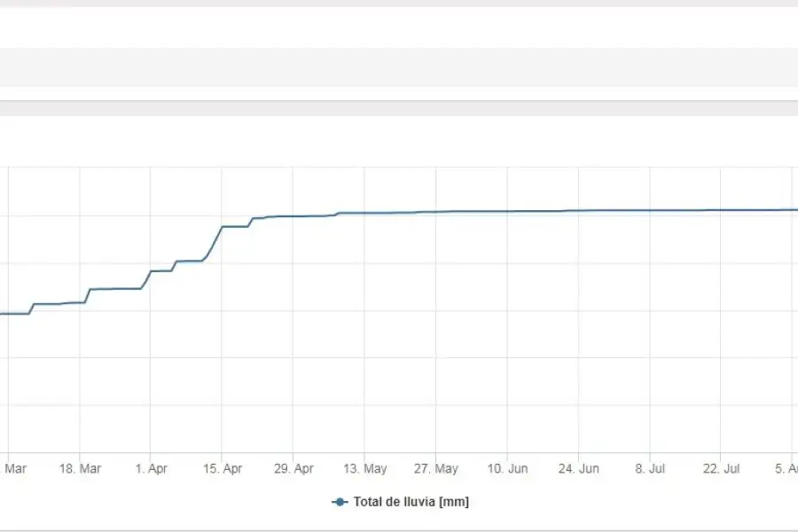This screenshot has height=532, width=798.
Task: Click the 8. Jul axis label
Action: pos(650,468)
